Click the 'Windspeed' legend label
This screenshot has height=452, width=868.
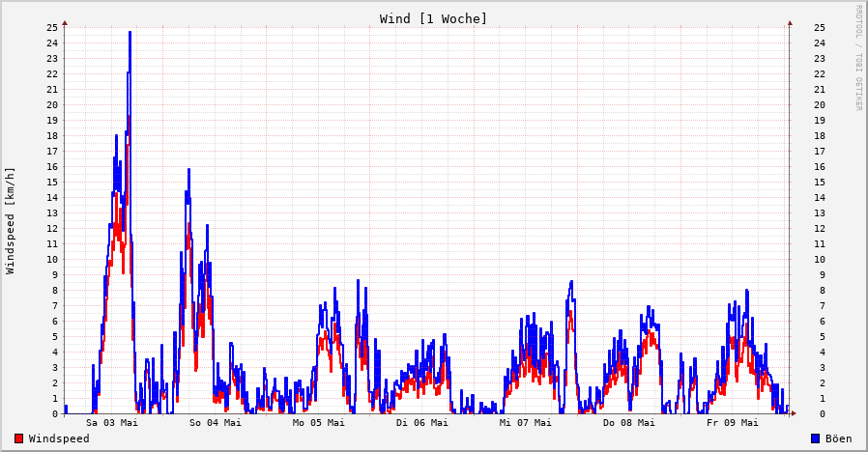pos(59,438)
